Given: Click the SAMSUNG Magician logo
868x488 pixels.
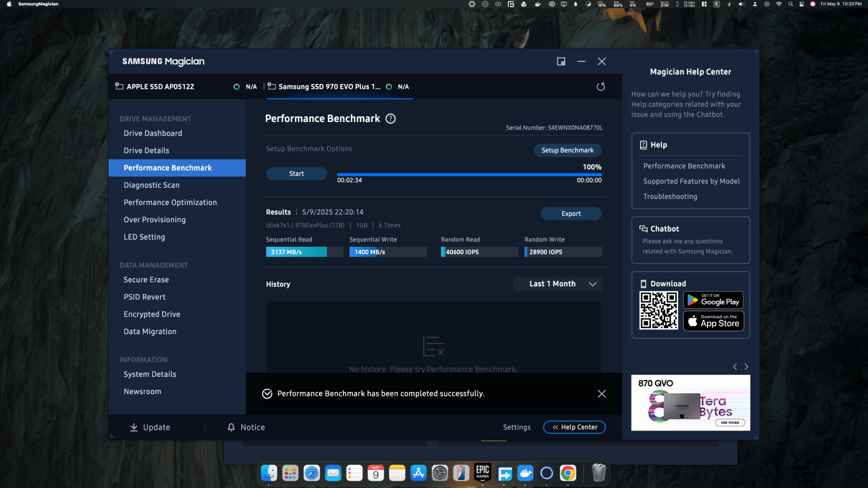Looking at the screenshot, I should (x=163, y=61).
